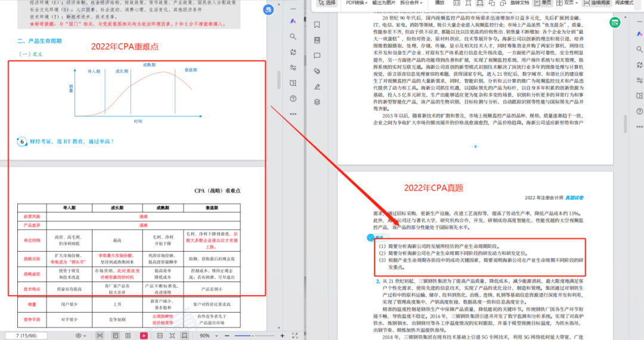This screenshot has width=644, height=340.
Task: Rotate counterclockwise using the top toolbar icon
Action: coord(491,2)
